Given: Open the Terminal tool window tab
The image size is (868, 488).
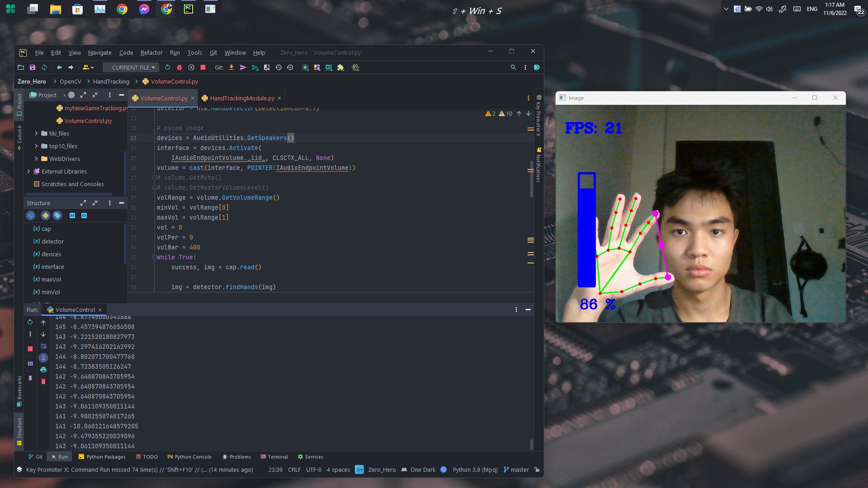Looking at the screenshot, I should point(274,457).
